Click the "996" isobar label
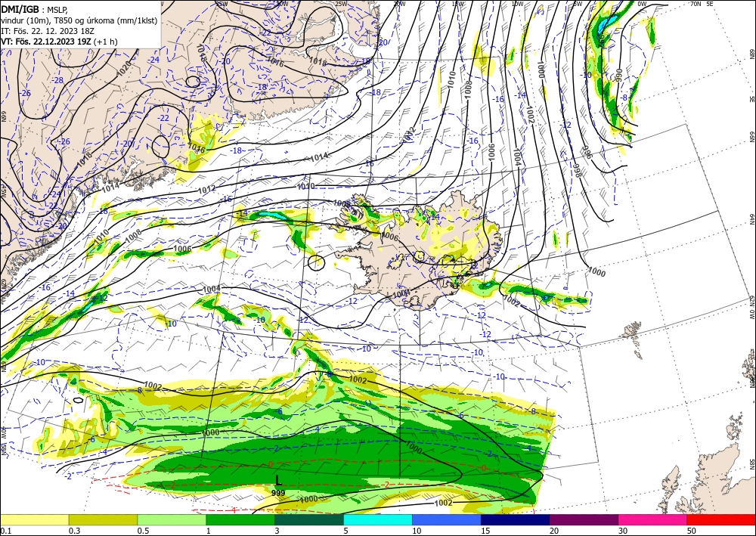The height and width of the screenshot is (536, 756). (x=587, y=152)
